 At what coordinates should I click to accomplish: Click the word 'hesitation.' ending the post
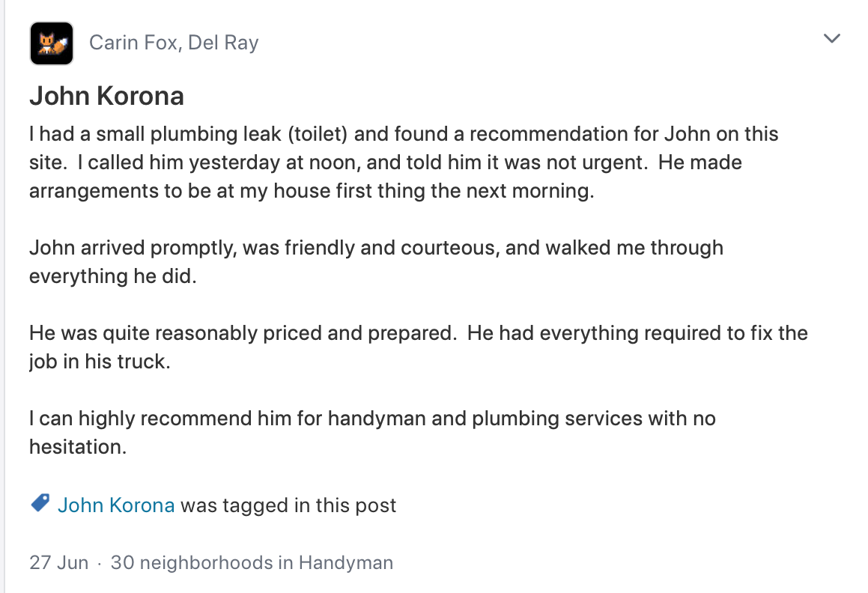pos(77,447)
